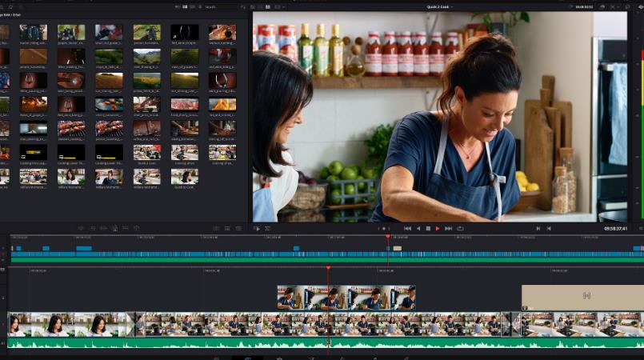
Task: Select the tan title clip on track 2
Action: point(583,298)
